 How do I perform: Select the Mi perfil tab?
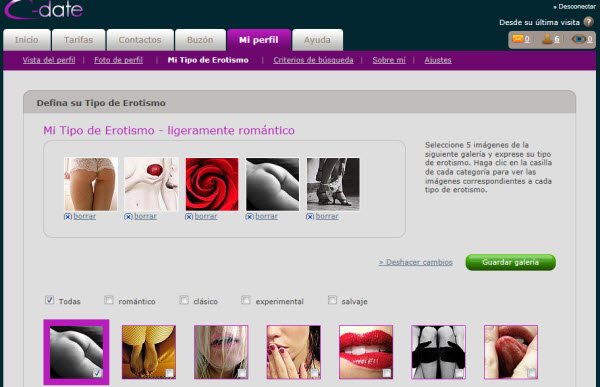pyautogui.click(x=259, y=40)
